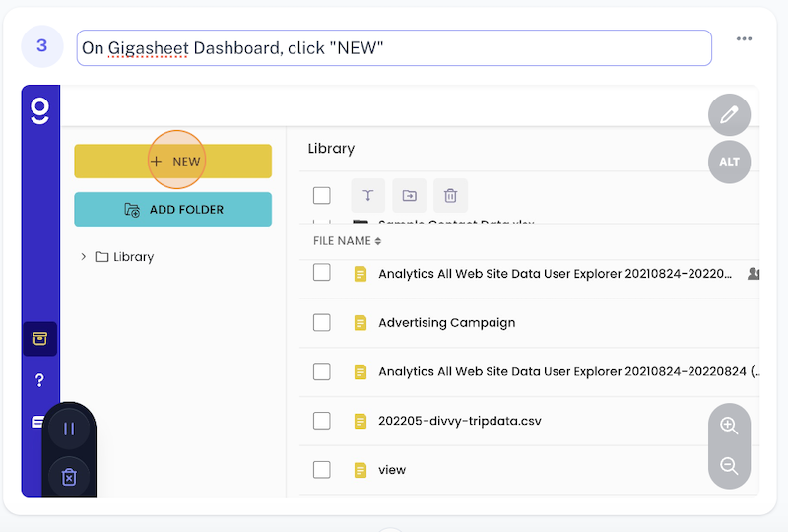Click the pencil edit screenshot button
This screenshot has height=532, width=788.
[x=729, y=114]
